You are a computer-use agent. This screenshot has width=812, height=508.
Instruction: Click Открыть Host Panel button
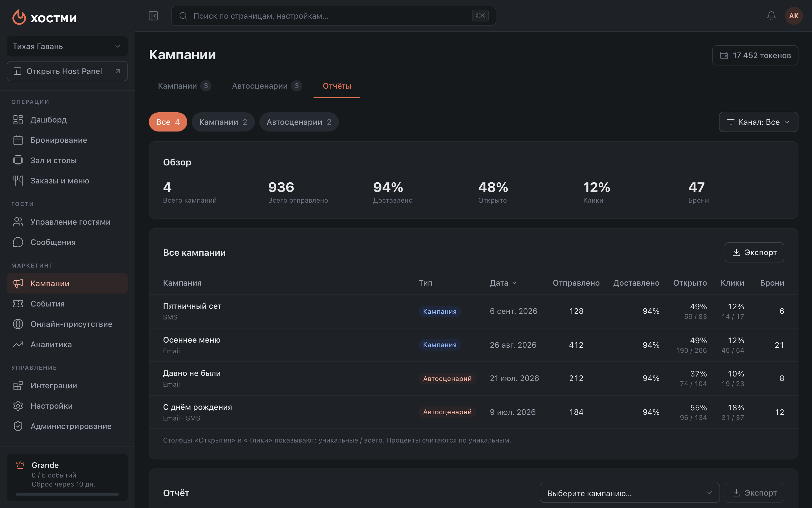(x=67, y=71)
